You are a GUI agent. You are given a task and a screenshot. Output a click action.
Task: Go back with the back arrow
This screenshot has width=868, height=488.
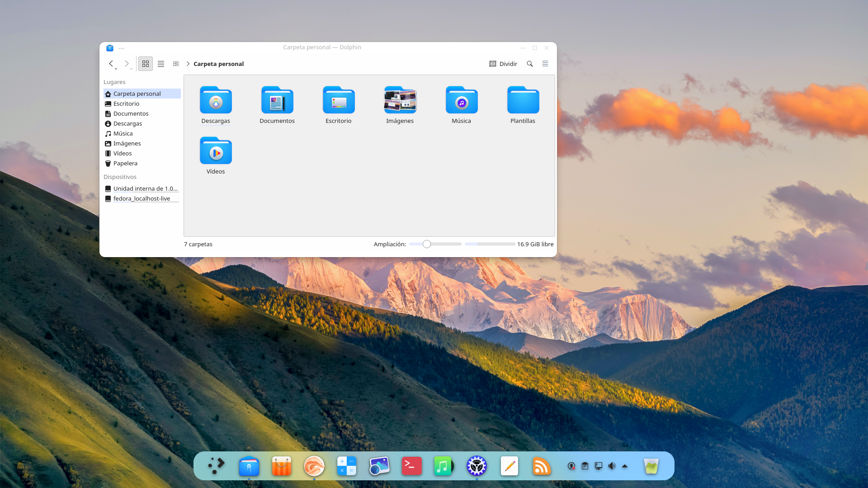pyautogui.click(x=111, y=64)
